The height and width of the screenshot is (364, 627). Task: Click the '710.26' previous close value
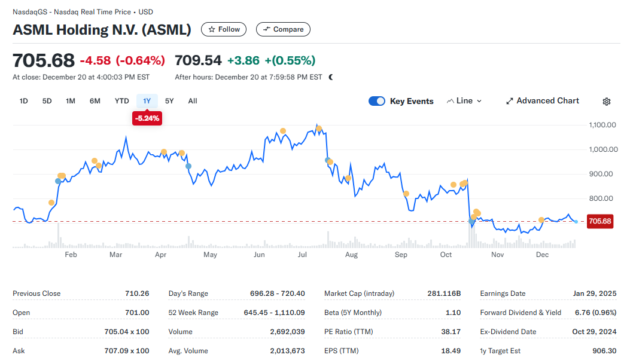tap(137, 293)
